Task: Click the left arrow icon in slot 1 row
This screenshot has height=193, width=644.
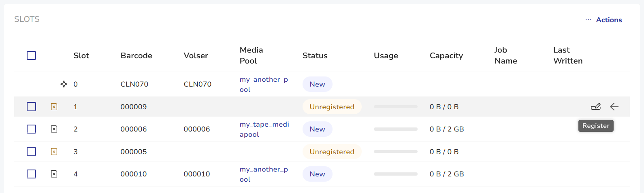Action: pyautogui.click(x=614, y=107)
